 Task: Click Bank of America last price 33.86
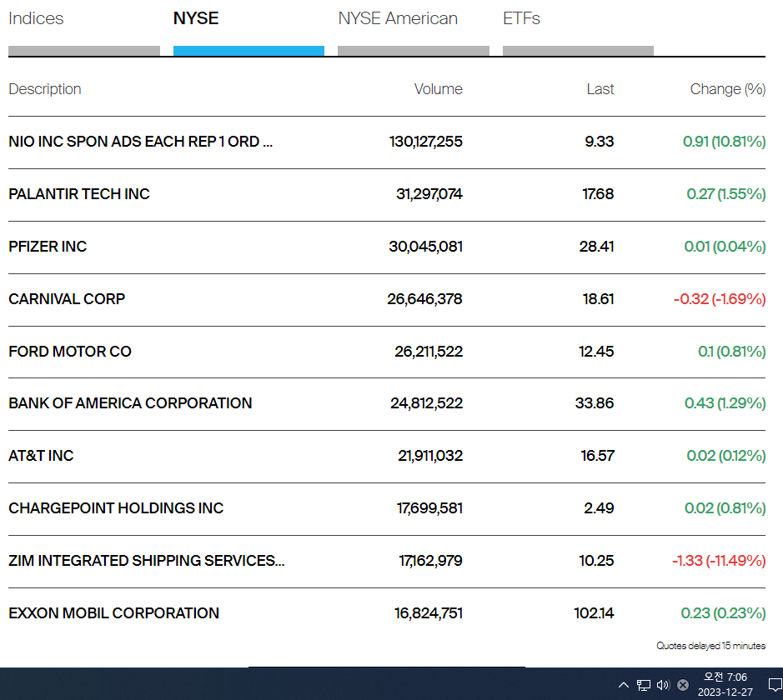[x=595, y=403]
